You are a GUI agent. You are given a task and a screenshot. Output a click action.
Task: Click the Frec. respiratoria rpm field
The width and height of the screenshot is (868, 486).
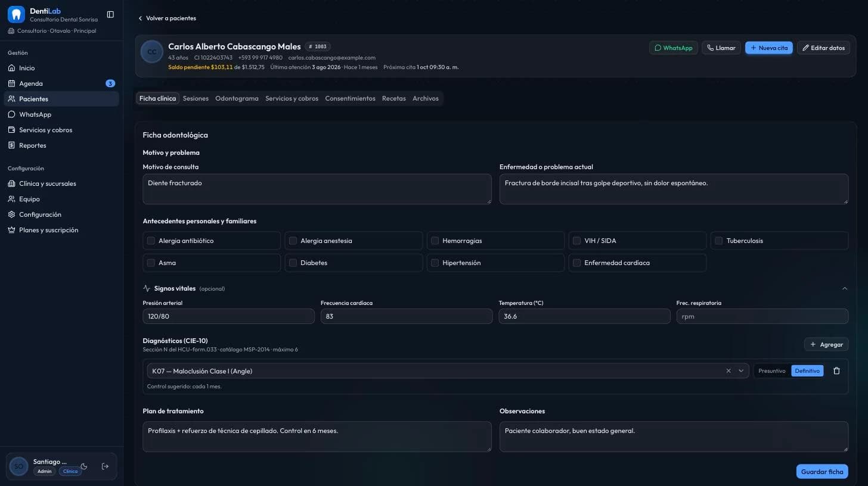762,316
